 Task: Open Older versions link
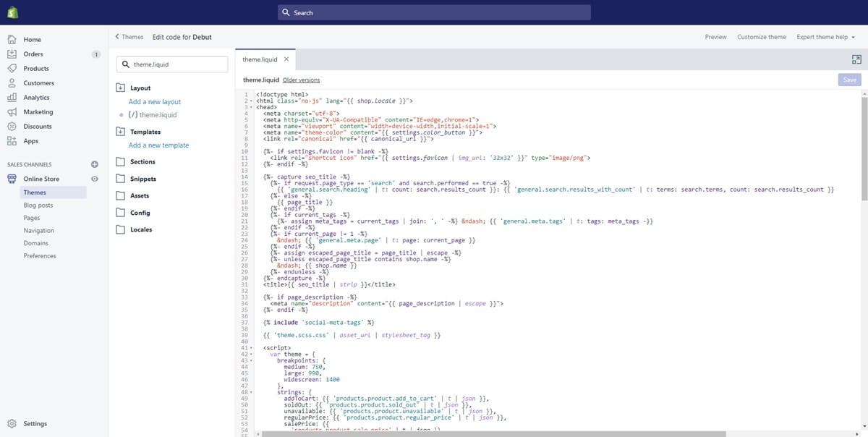301,80
